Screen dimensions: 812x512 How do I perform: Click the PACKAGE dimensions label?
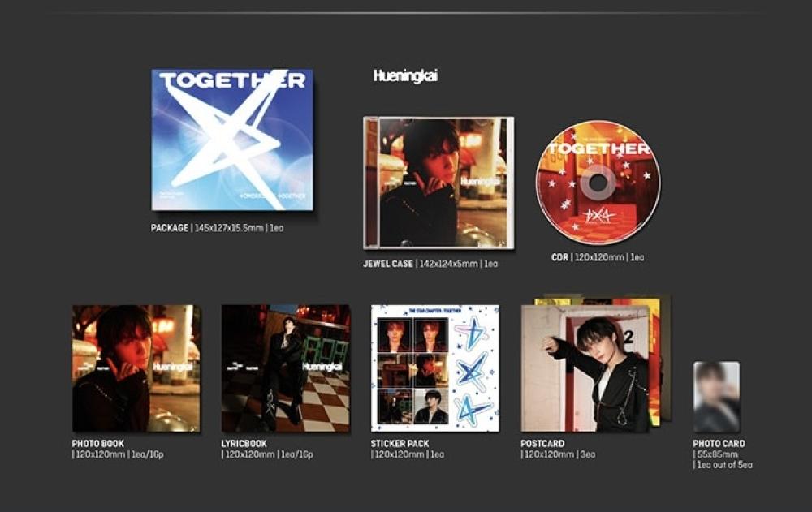coord(217,228)
